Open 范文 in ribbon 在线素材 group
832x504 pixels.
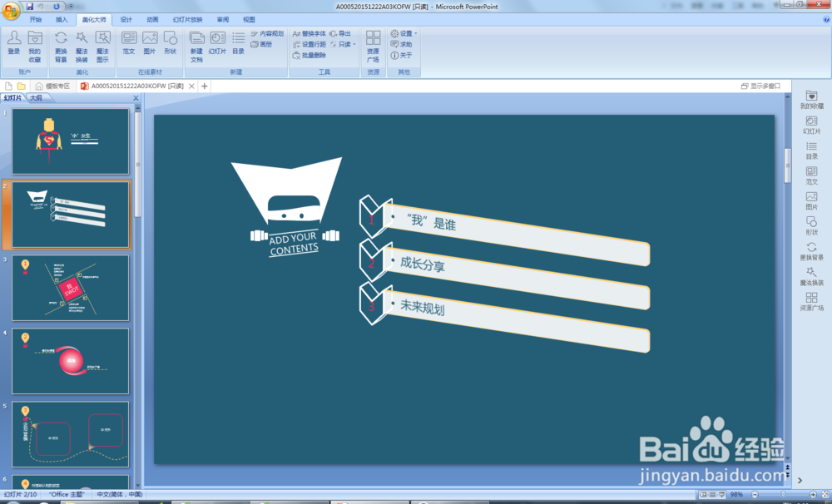[129, 42]
